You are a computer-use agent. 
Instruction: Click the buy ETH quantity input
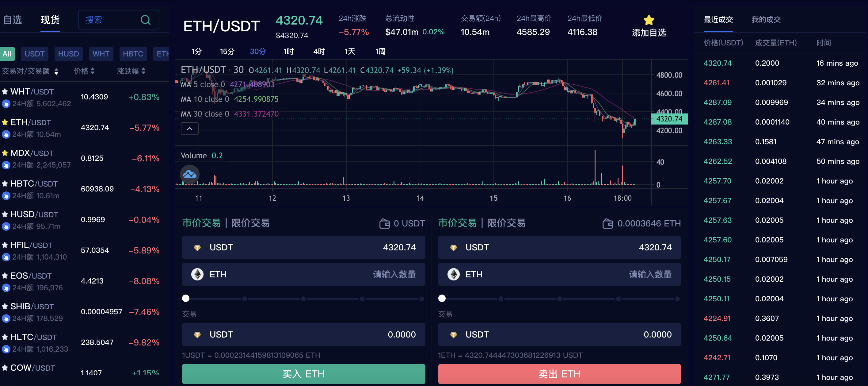(x=304, y=274)
